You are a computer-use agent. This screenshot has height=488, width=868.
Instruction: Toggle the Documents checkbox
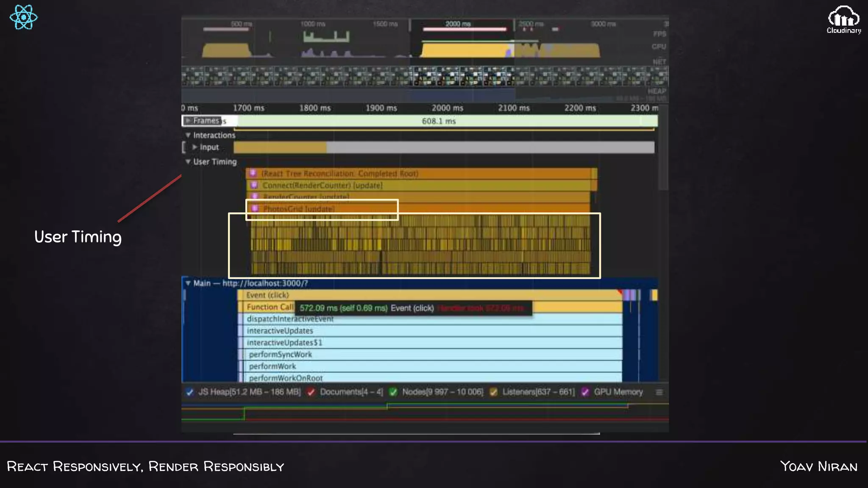tap(311, 392)
